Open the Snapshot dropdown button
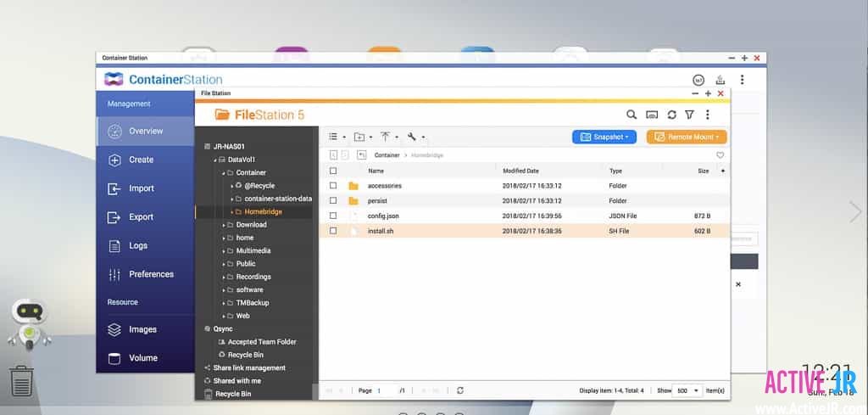This screenshot has width=868, height=415. click(604, 137)
